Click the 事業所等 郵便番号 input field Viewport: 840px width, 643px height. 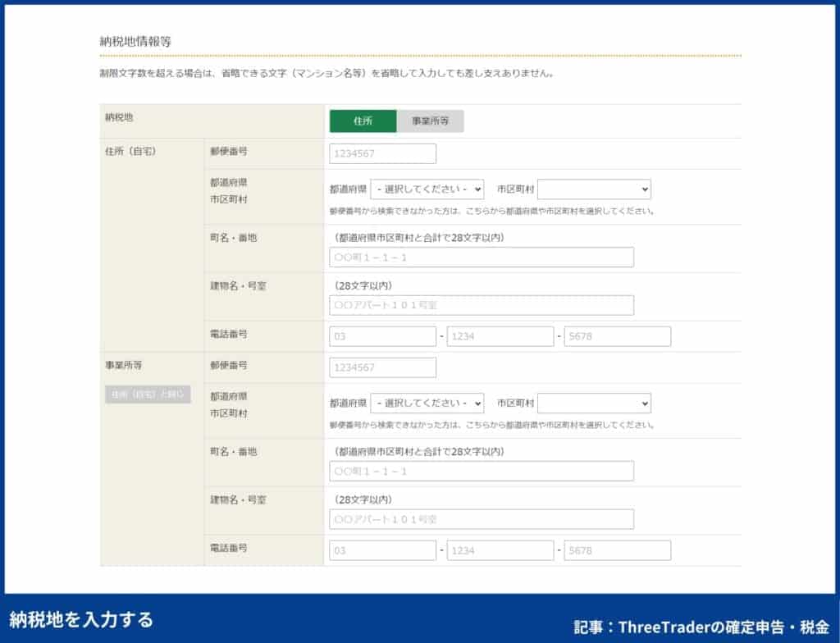tap(382, 367)
